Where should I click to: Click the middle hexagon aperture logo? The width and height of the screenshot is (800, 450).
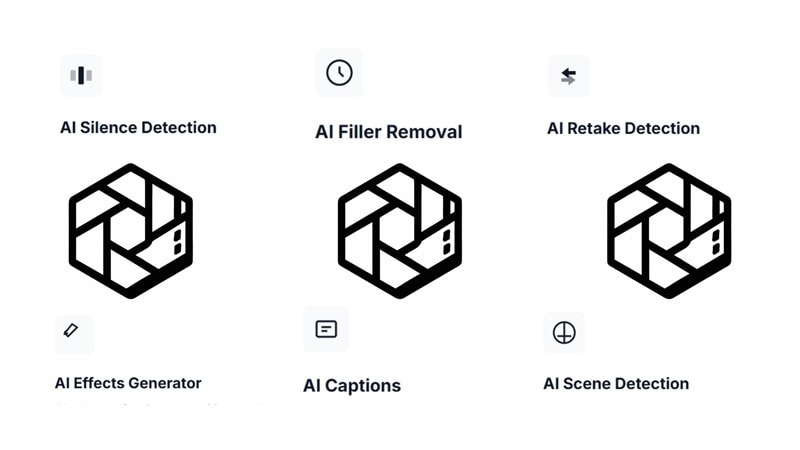(399, 231)
